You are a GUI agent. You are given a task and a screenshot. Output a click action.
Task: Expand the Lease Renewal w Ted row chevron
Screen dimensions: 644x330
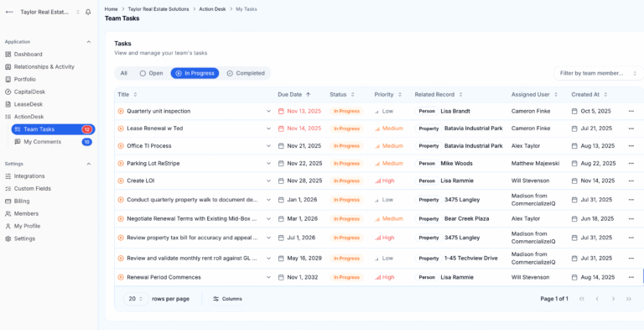[x=268, y=128]
